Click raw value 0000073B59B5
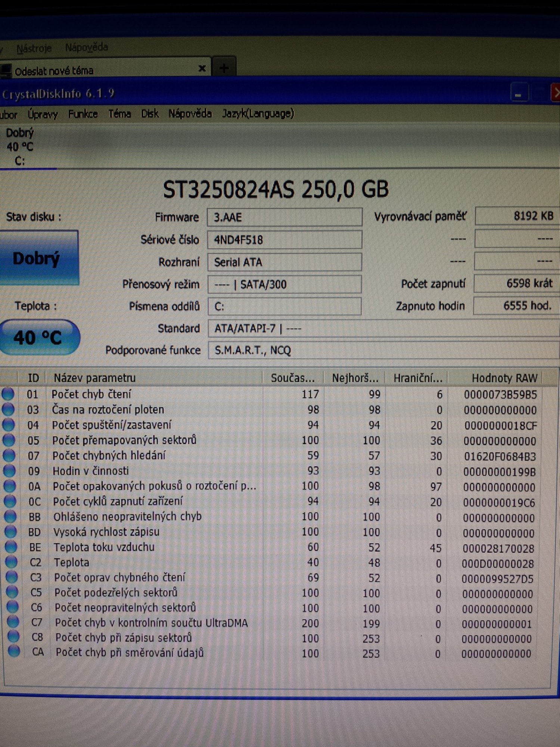The image size is (560, 747). tap(500, 395)
